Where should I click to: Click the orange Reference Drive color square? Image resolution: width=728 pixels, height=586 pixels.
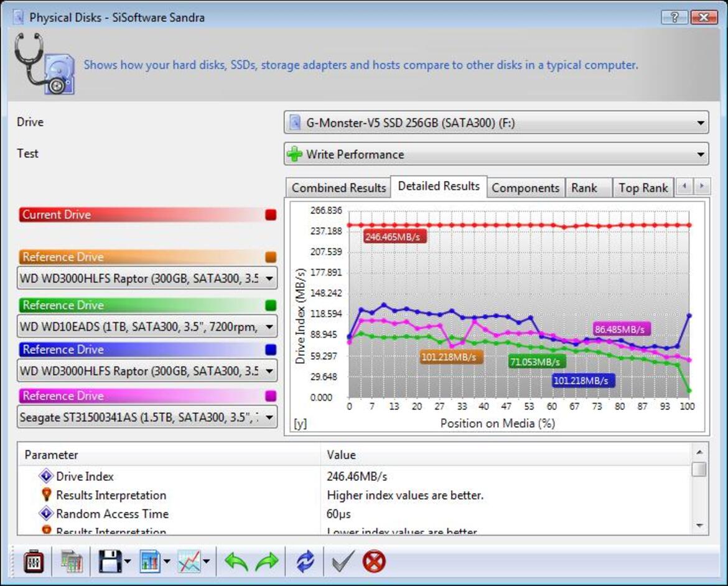pyautogui.click(x=271, y=257)
